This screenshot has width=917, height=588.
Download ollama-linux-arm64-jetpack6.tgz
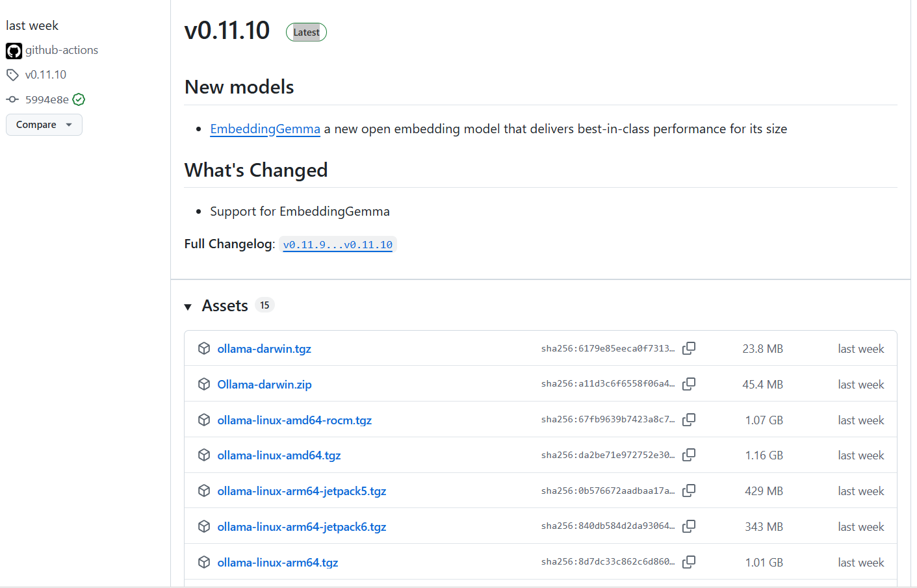pyautogui.click(x=302, y=527)
